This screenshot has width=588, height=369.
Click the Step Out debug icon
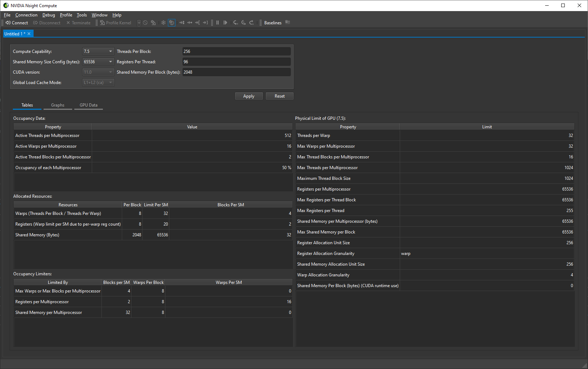251,23
